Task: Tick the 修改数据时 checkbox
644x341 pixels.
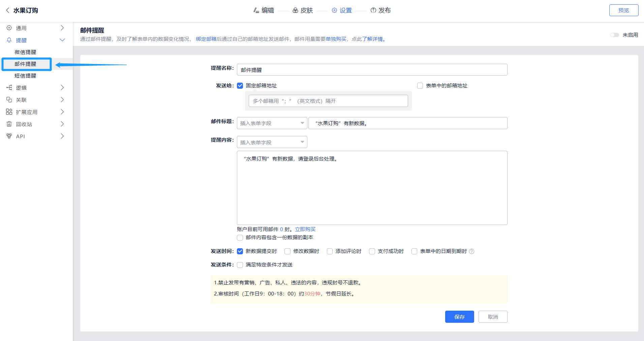Action: coord(287,251)
